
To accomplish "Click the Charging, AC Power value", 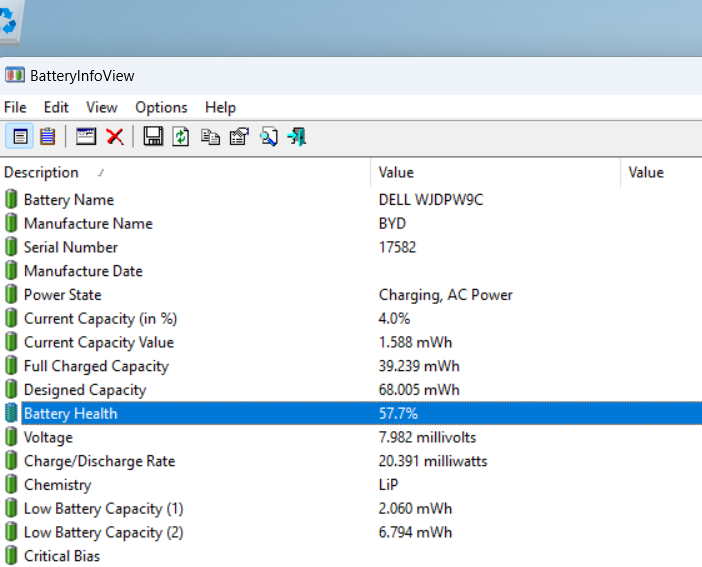I will pyautogui.click(x=445, y=295).
